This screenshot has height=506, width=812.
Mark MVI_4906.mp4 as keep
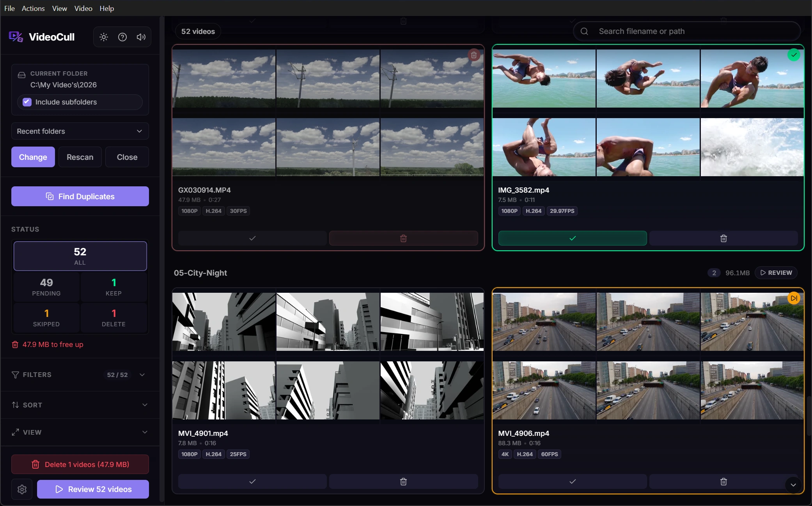coord(573,481)
